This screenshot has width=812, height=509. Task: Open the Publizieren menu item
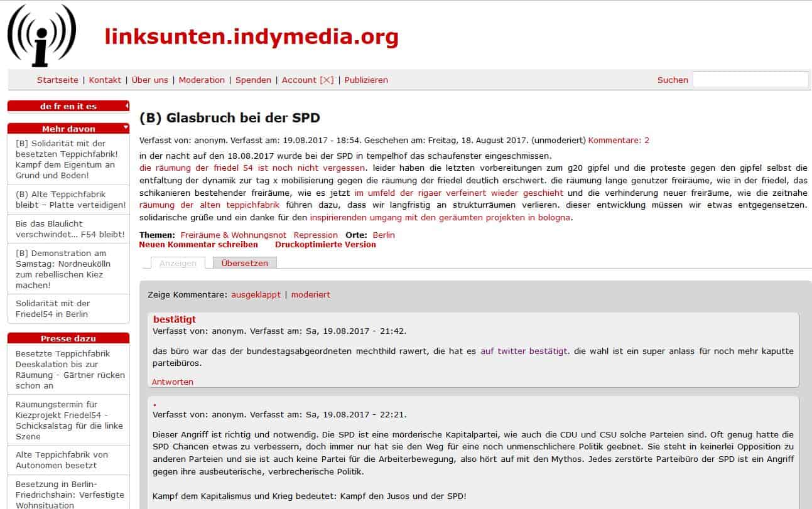[x=366, y=80]
